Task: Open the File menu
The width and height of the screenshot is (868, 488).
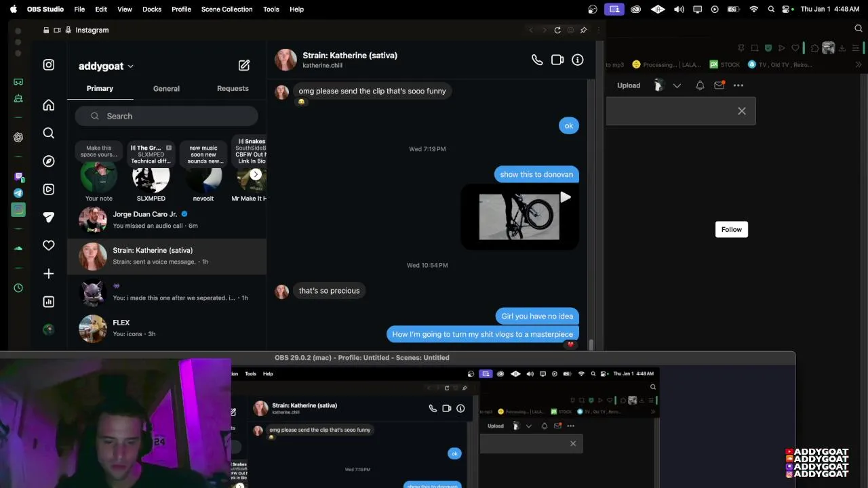Action: pos(79,9)
